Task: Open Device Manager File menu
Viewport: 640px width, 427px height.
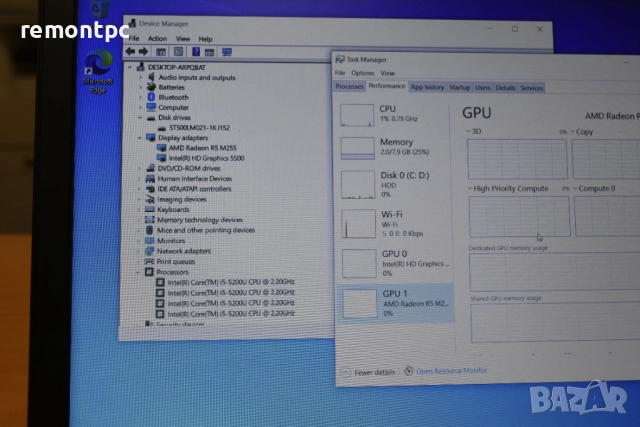Action: point(134,39)
